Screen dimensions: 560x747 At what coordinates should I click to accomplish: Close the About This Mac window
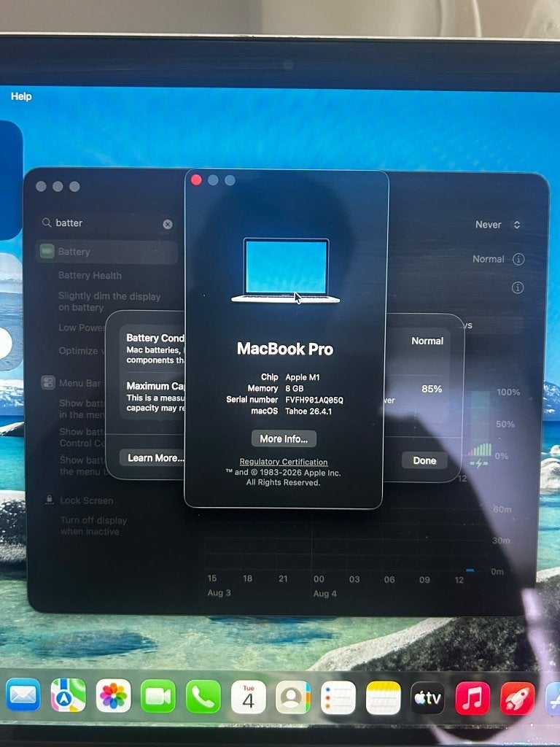pos(196,179)
